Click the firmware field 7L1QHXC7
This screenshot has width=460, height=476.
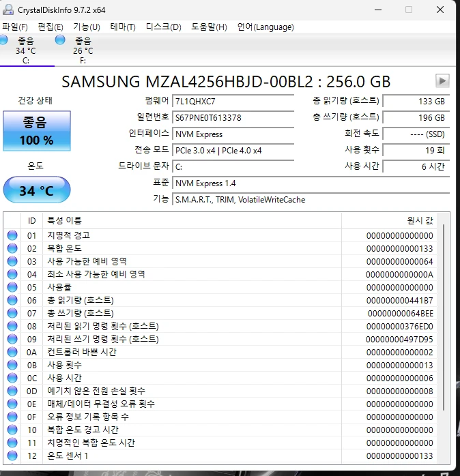coord(233,101)
